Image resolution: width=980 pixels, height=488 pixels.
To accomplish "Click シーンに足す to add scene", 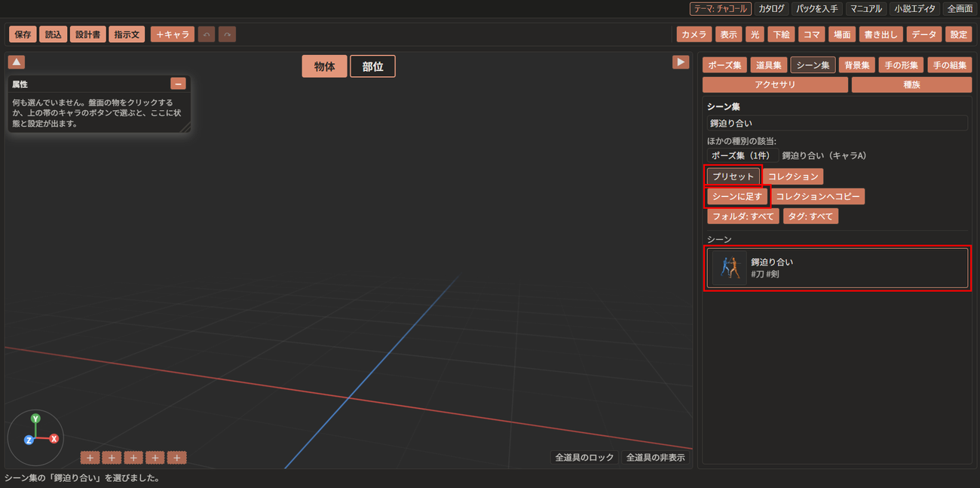I will pyautogui.click(x=738, y=197).
